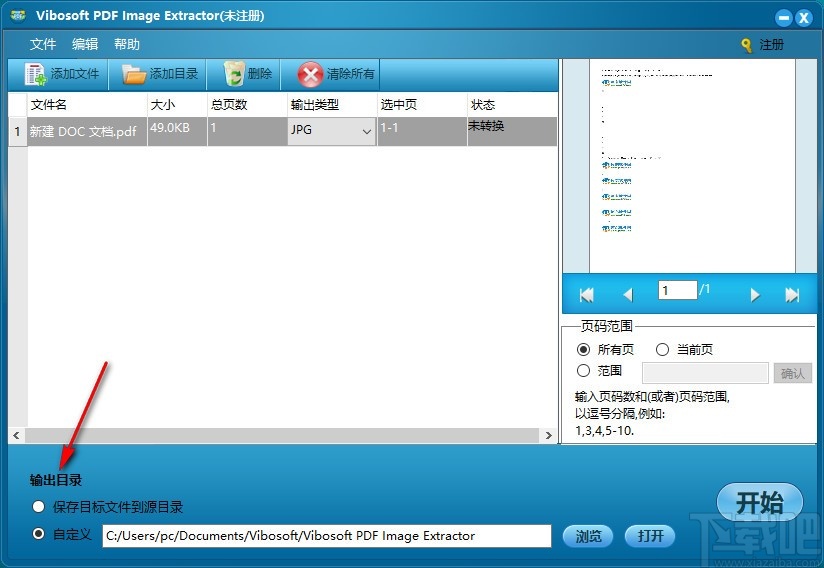The image size is (824, 568).
Task: Click the Confirm (确认) range button
Action: pos(792,373)
